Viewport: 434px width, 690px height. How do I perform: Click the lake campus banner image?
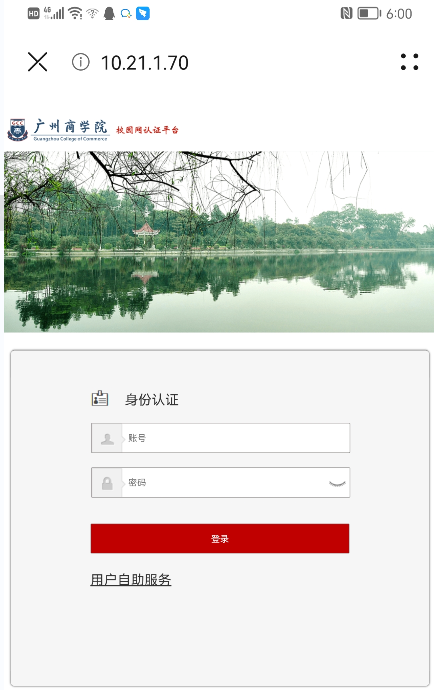point(219,242)
